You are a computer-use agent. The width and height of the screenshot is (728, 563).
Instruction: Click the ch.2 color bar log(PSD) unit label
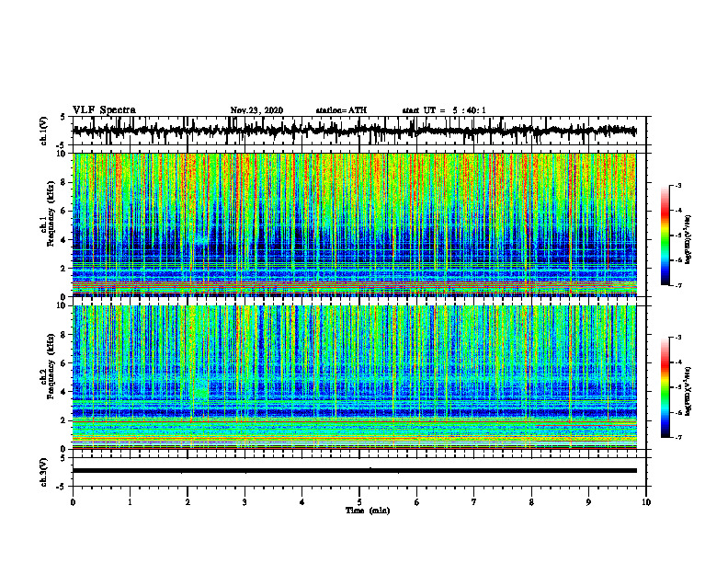(x=688, y=391)
